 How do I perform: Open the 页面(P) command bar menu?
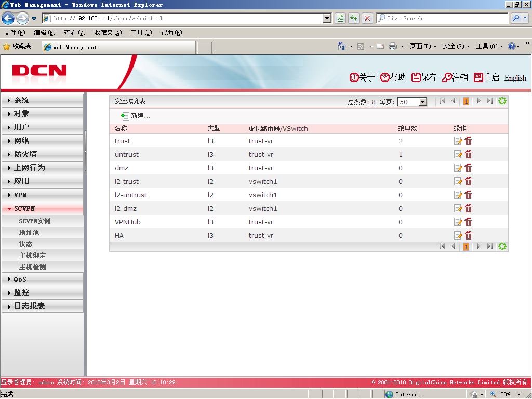click(423, 46)
